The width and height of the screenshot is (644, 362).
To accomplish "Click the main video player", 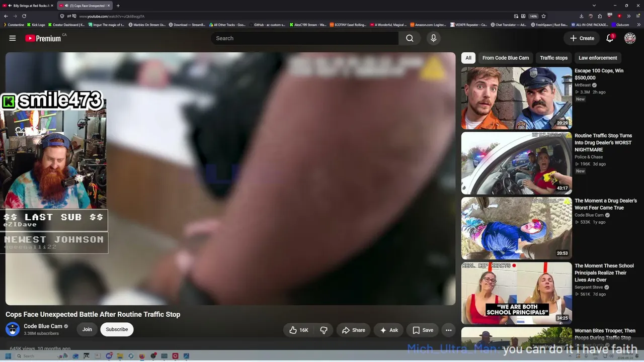I will click(230, 178).
